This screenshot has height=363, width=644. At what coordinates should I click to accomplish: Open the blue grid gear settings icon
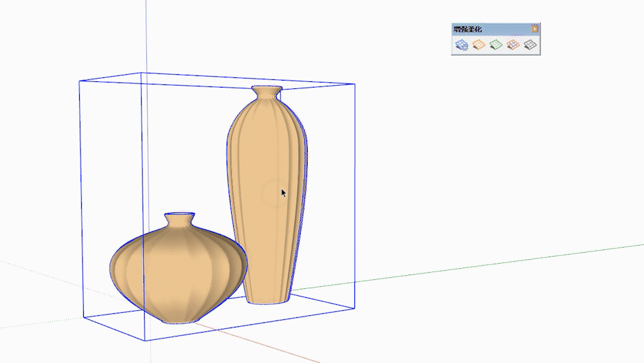tap(461, 44)
